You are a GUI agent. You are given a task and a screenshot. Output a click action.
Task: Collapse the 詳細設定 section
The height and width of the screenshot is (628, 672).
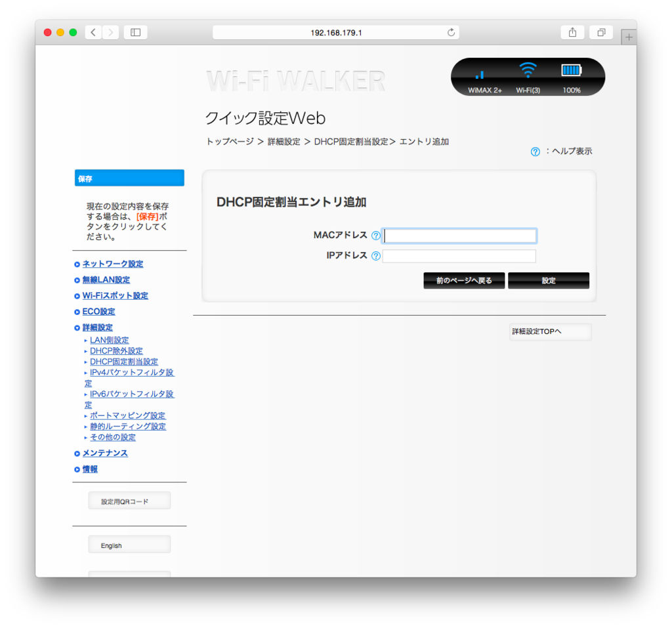(x=97, y=327)
